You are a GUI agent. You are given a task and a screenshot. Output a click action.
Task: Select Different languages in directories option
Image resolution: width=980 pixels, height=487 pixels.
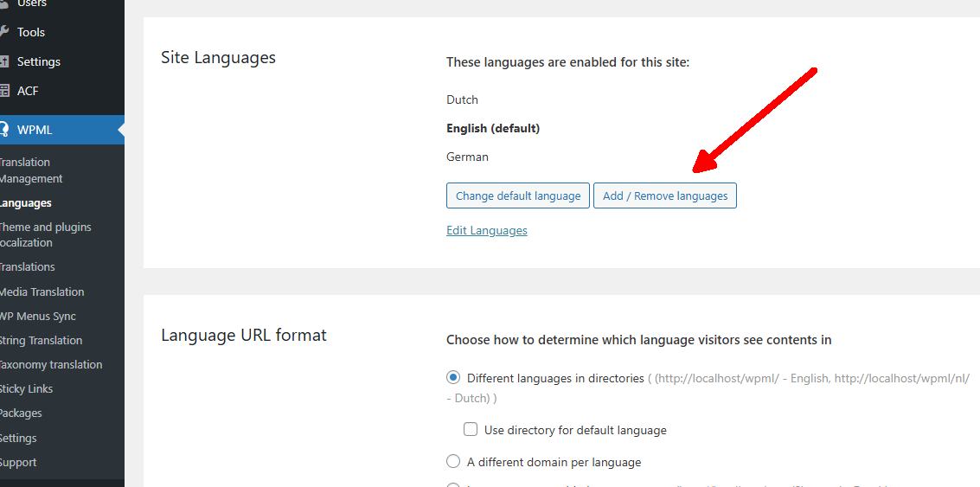click(x=453, y=378)
